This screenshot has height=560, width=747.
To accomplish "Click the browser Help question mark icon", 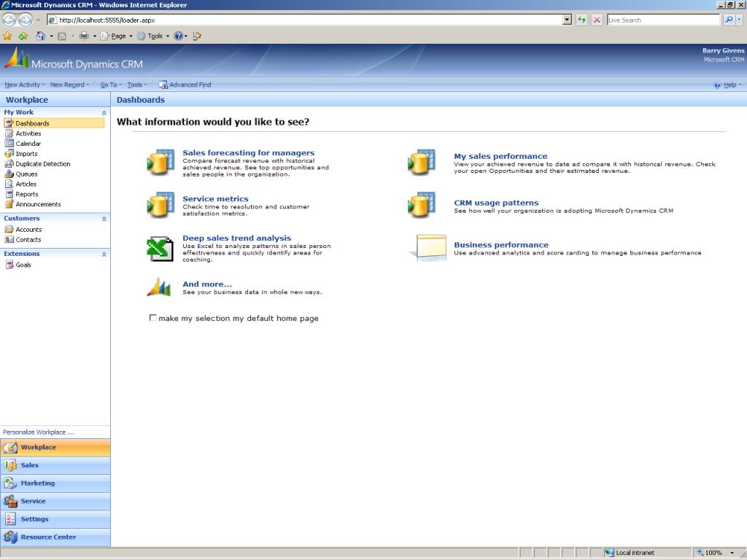I will coord(178,36).
